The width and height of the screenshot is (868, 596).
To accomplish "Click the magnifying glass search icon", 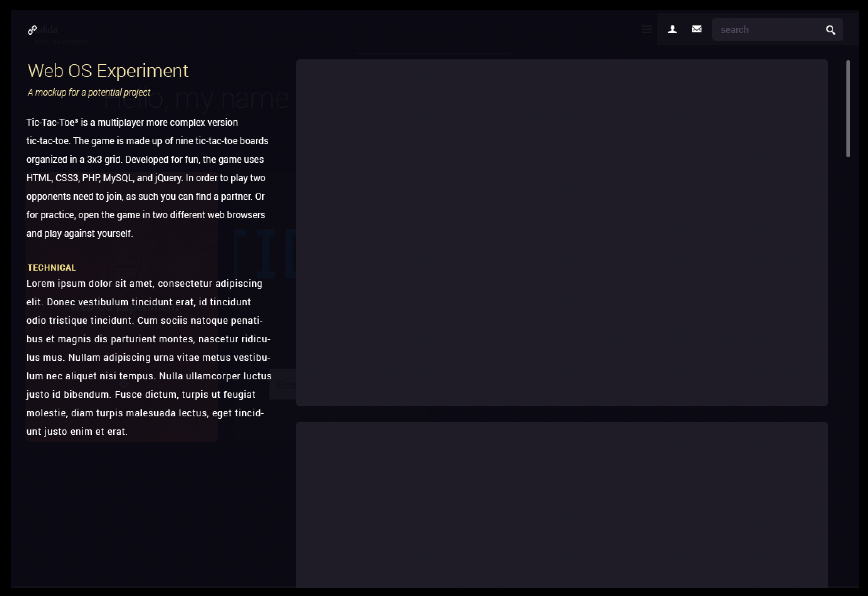I will coord(831,30).
